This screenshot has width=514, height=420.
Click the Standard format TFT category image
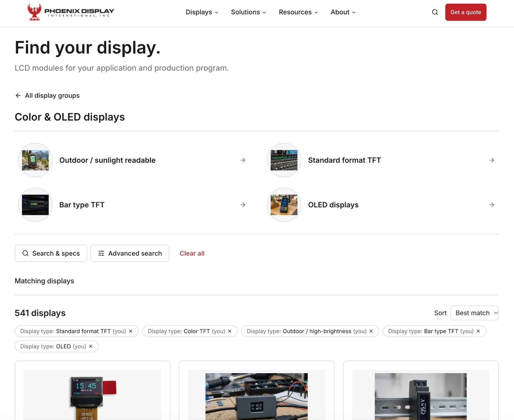tap(284, 160)
